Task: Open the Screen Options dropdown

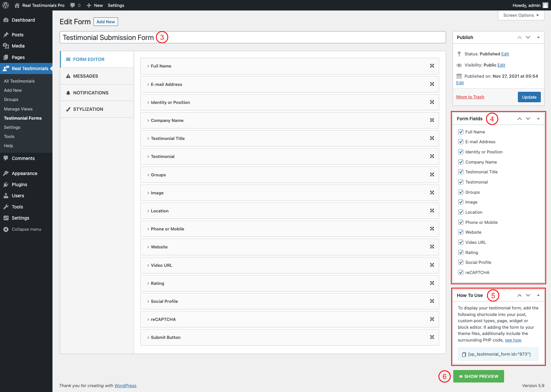Action: click(x=521, y=15)
